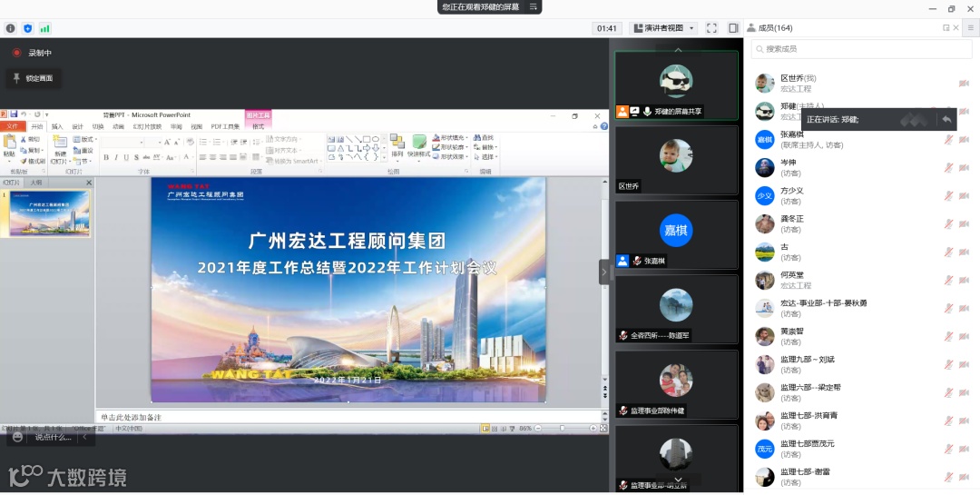
Task: Close the members panel
Action: (x=955, y=28)
